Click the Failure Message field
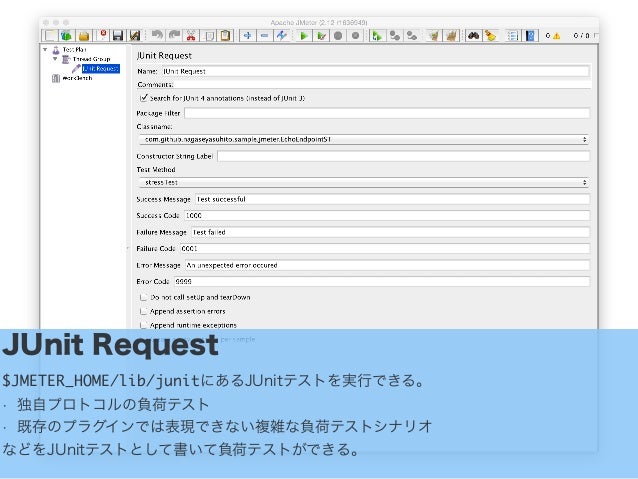Viewport: 638px width, 479px height. click(x=390, y=232)
